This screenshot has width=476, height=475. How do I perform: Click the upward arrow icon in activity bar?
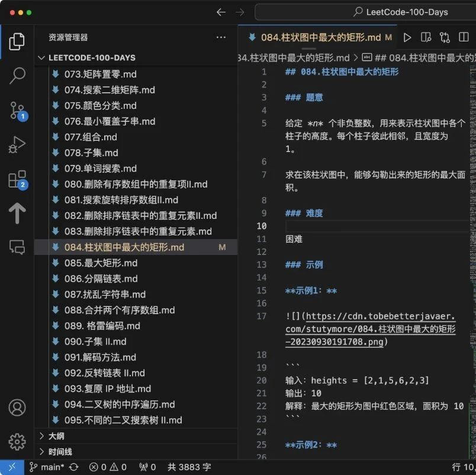17,213
